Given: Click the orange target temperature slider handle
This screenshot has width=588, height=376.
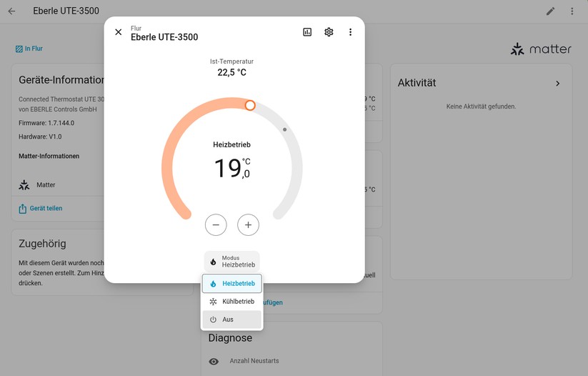Looking at the screenshot, I should point(250,106).
